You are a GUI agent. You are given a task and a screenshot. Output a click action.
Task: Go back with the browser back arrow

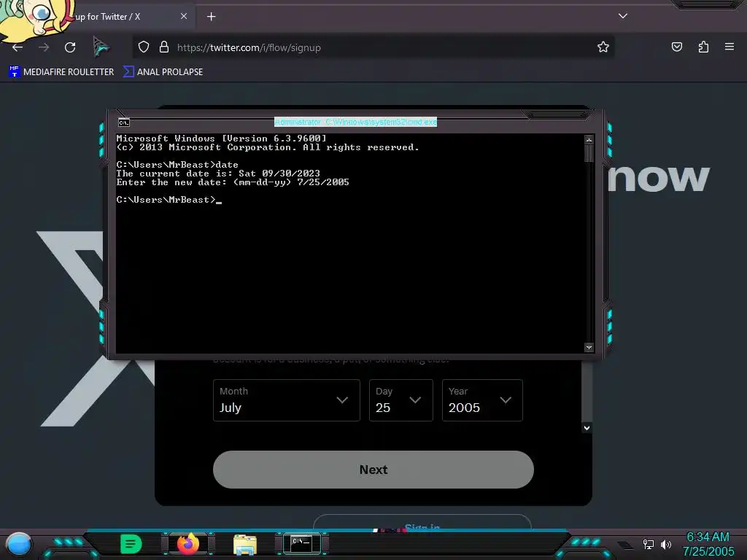pyautogui.click(x=18, y=47)
